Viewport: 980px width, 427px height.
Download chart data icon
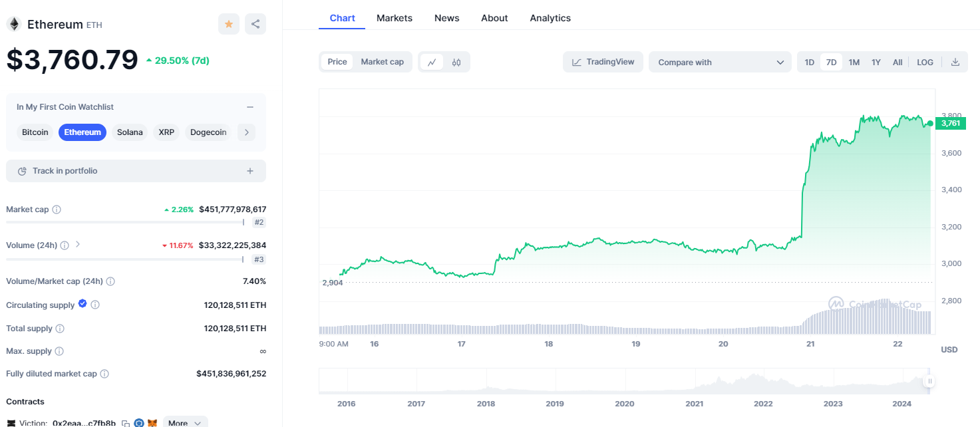pyautogui.click(x=955, y=62)
